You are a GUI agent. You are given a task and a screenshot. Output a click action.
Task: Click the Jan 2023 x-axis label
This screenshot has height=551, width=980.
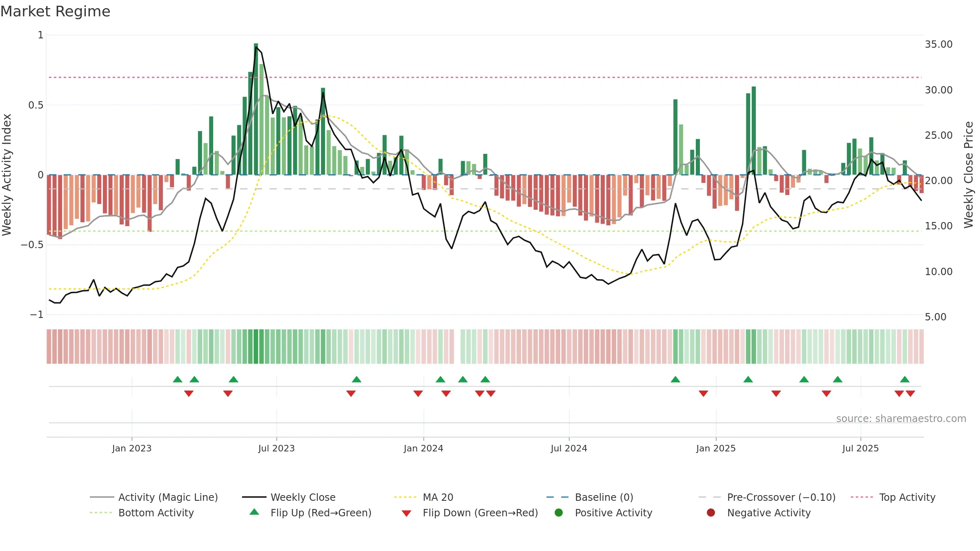click(x=132, y=448)
